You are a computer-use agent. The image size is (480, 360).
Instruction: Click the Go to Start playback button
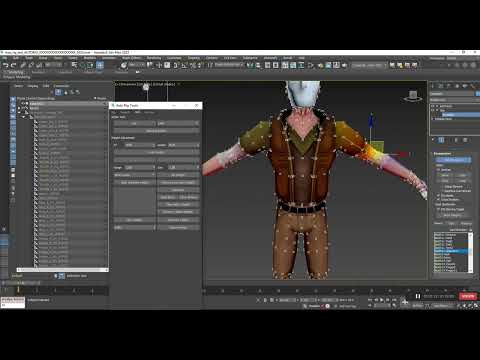pos(370,300)
